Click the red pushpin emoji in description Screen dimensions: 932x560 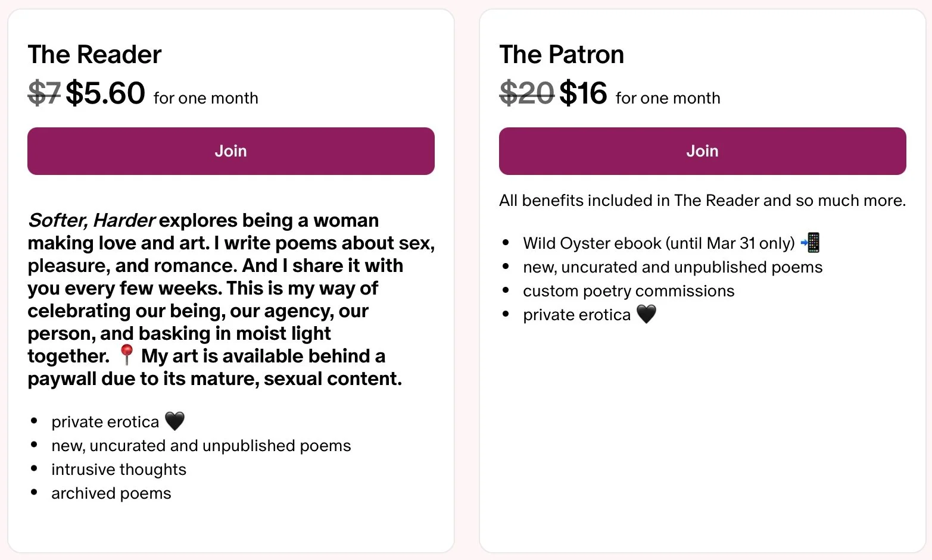point(126,355)
